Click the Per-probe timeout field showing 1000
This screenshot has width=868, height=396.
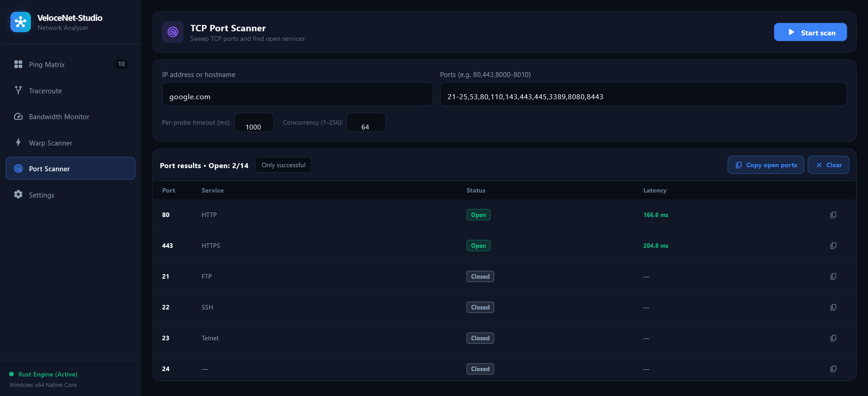click(254, 122)
